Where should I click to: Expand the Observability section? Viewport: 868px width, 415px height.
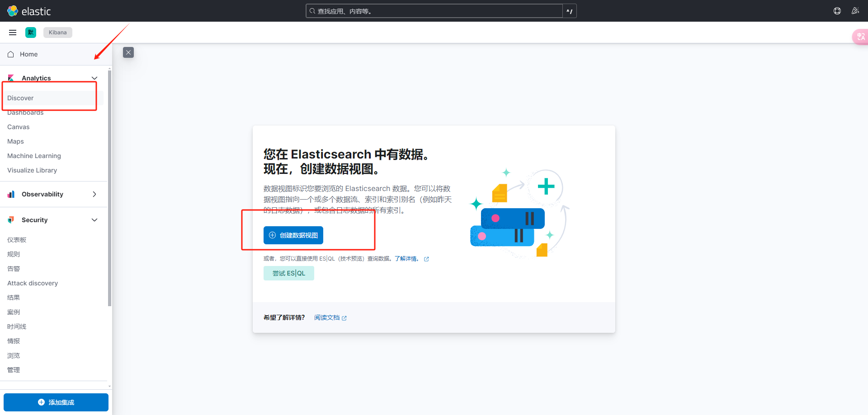94,194
